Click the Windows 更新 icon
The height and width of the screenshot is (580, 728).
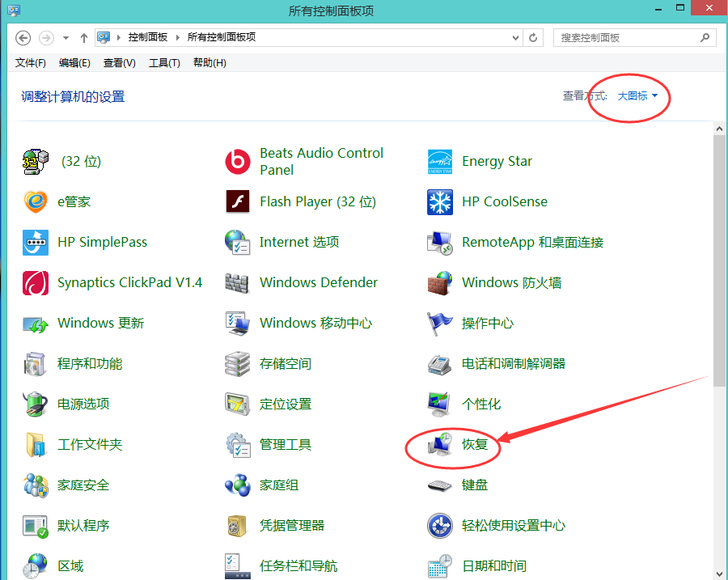tap(36, 324)
